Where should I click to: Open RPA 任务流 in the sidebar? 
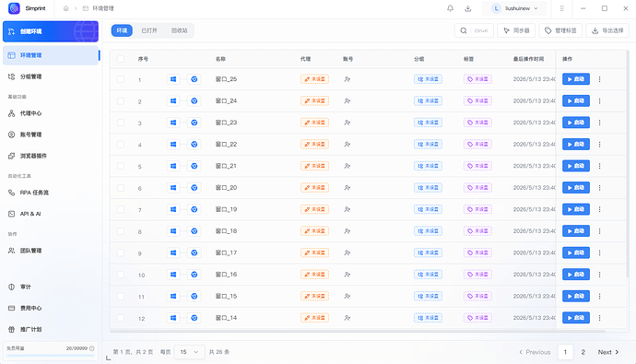click(x=51, y=193)
